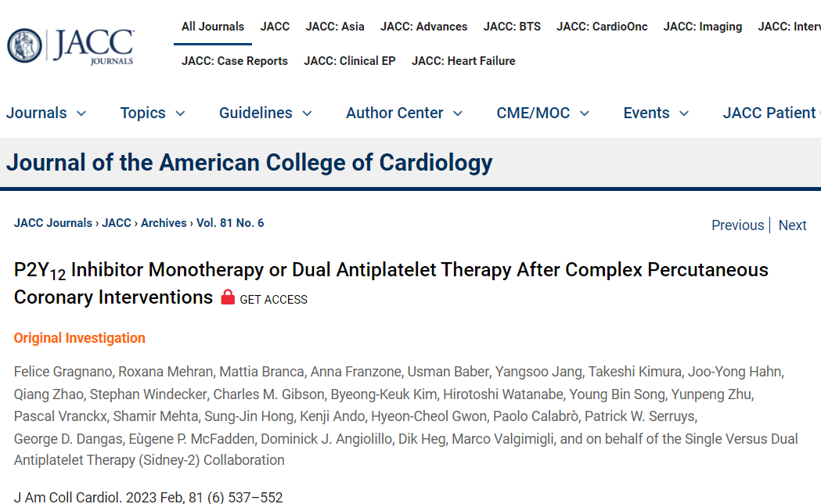Open the Events dropdown
The height and width of the screenshot is (504, 821).
point(656,113)
